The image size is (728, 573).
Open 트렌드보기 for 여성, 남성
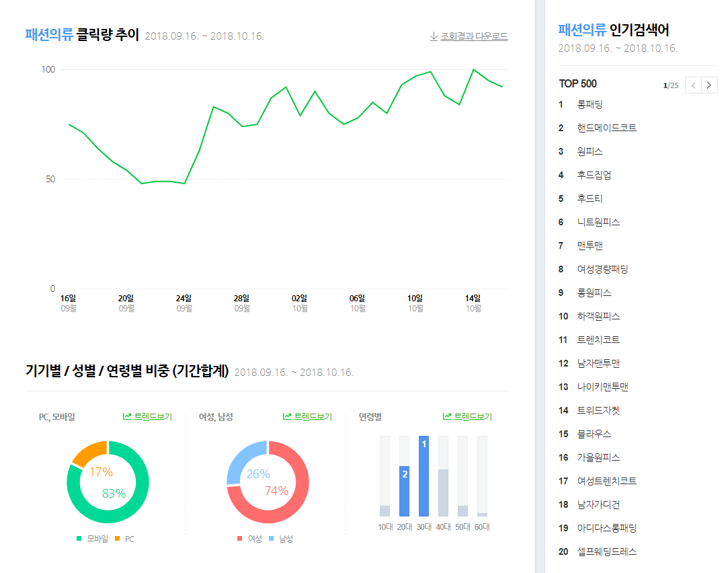313,416
